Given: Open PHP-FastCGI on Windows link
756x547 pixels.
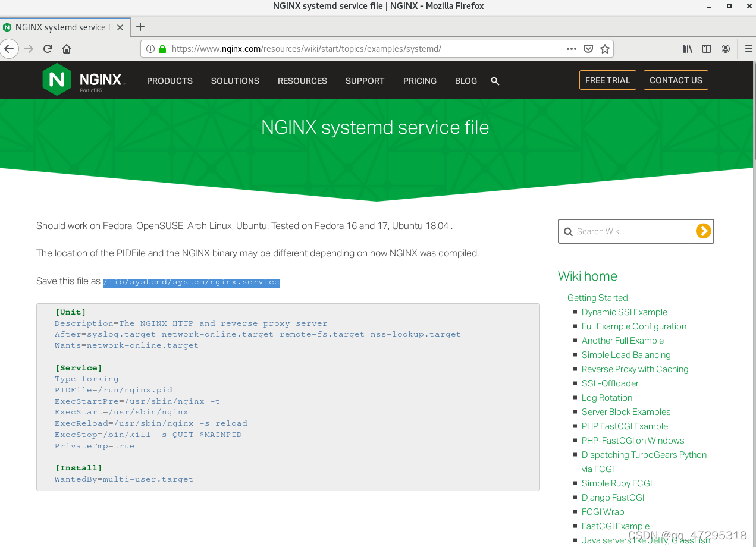Looking at the screenshot, I should click(x=633, y=441).
